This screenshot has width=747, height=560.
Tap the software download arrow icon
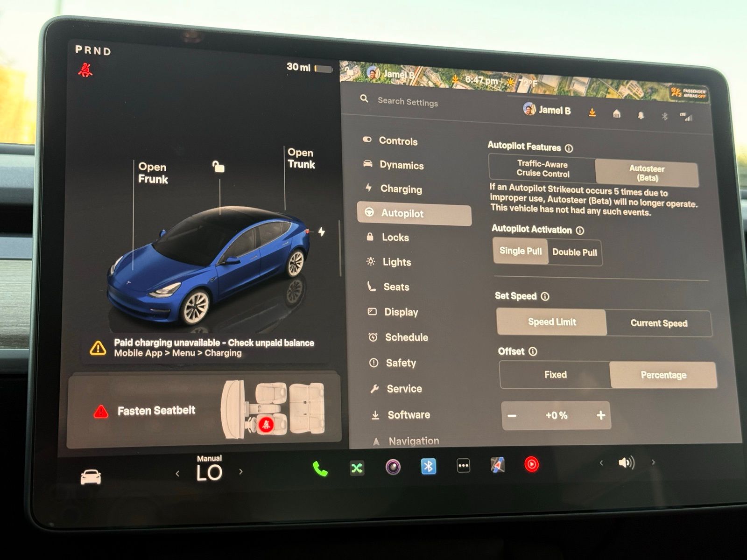coord(592,112)
